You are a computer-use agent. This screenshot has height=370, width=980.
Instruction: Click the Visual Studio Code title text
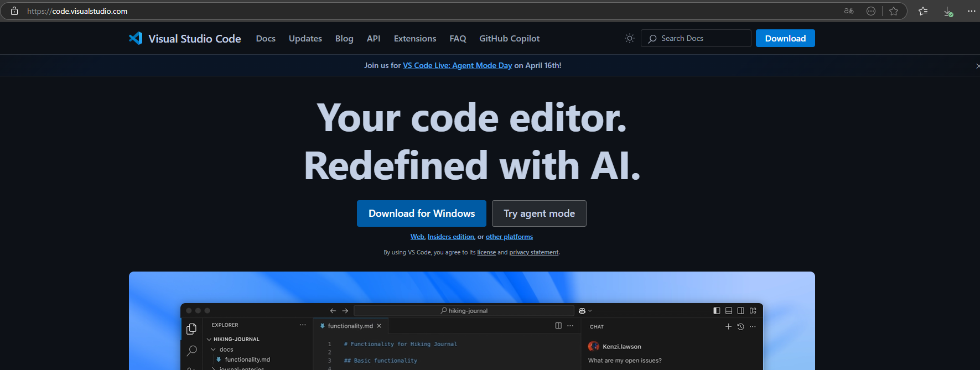click(x=195, y=39)
